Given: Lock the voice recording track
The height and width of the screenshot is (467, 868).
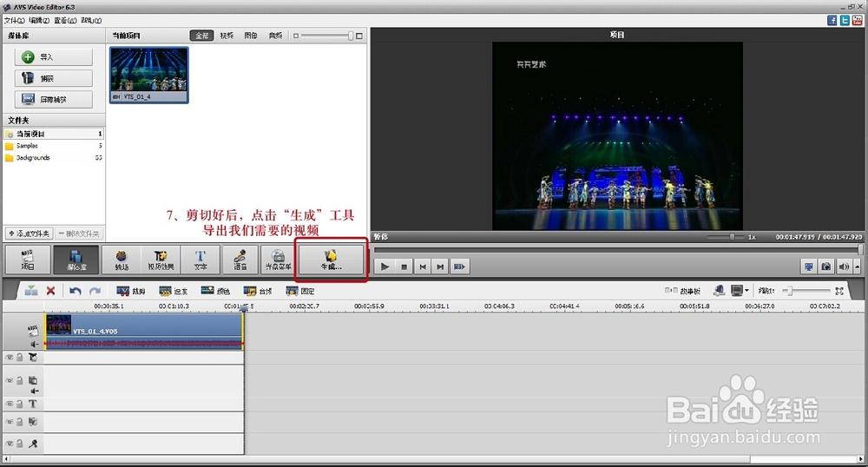Looking at the screenshot, I should [20, 444].
